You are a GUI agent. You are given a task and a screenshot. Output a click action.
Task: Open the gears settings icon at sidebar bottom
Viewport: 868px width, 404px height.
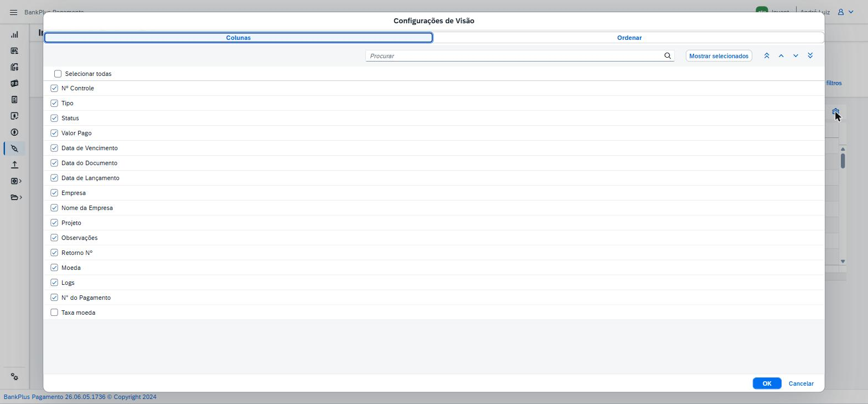click(x=14, y=377)
